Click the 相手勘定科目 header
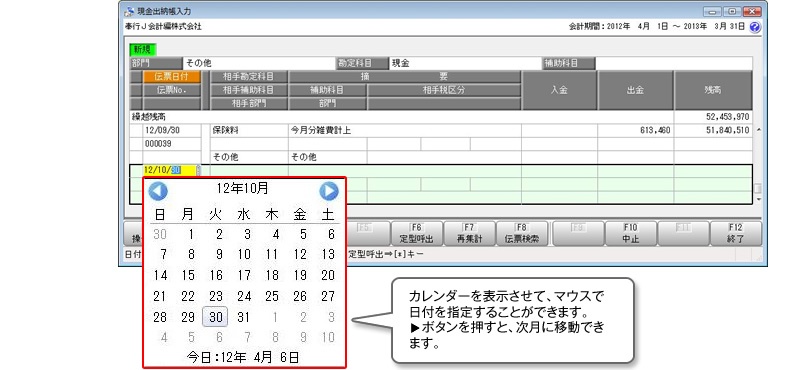 coord(248,77)
